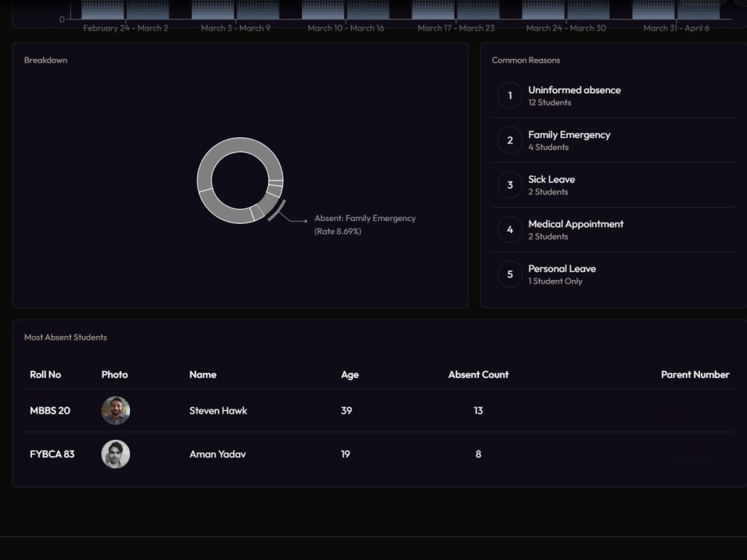Click the number 1 rank circle

pyautogui.click(x=510, y=96)
